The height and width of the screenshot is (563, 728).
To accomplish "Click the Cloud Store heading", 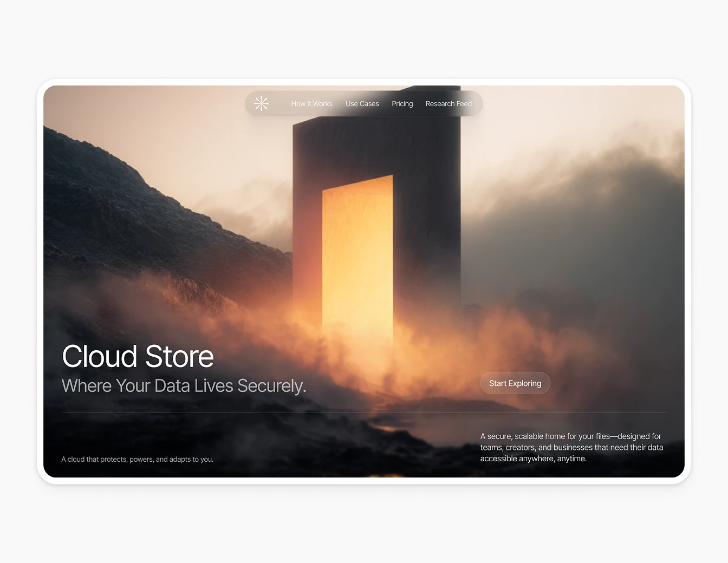I will click(138, 356).
